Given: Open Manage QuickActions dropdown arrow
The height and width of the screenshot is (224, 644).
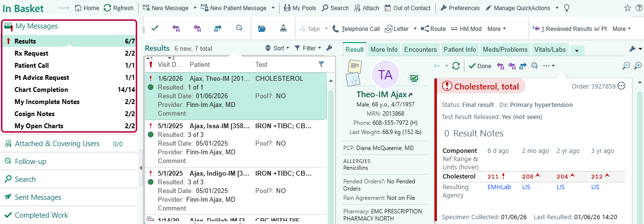Looking at the screenshot, I should tap(557, 8).
